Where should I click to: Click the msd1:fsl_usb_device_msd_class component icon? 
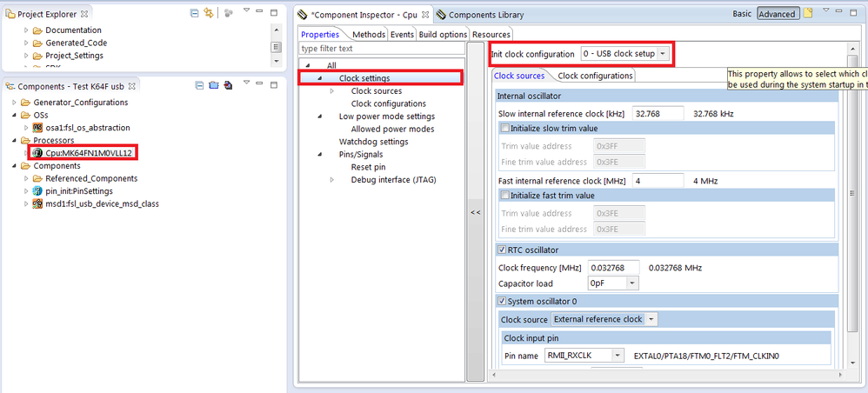click(x=37, y=203)
